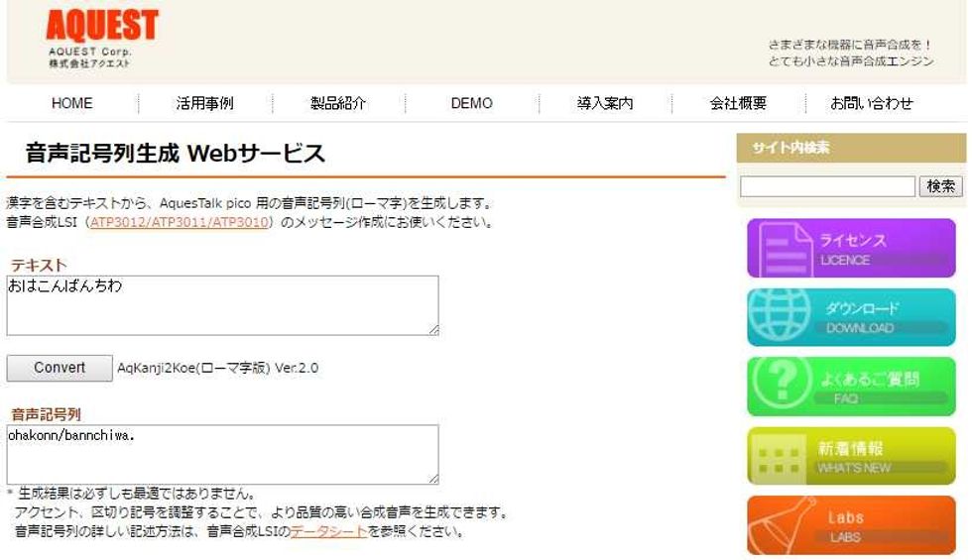Open the License banner with document icon
This screenshot has height=560, width=972.
(851, 248)
